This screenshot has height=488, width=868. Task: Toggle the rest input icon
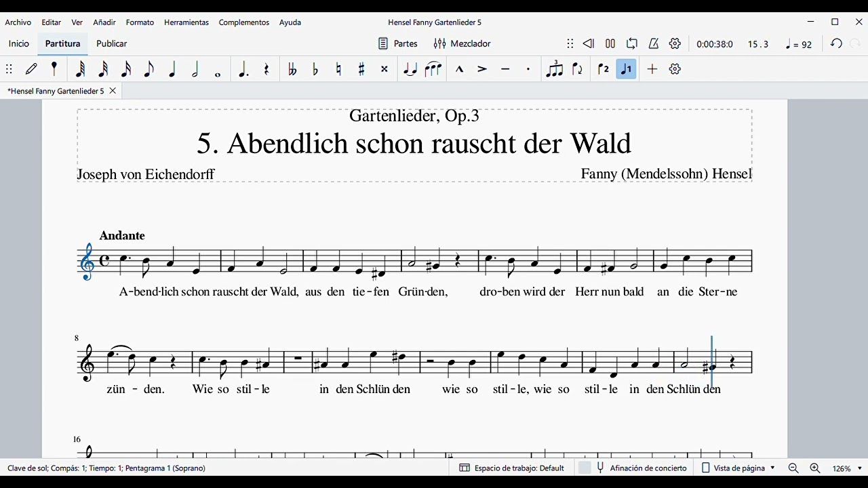[x=267, y=69]
